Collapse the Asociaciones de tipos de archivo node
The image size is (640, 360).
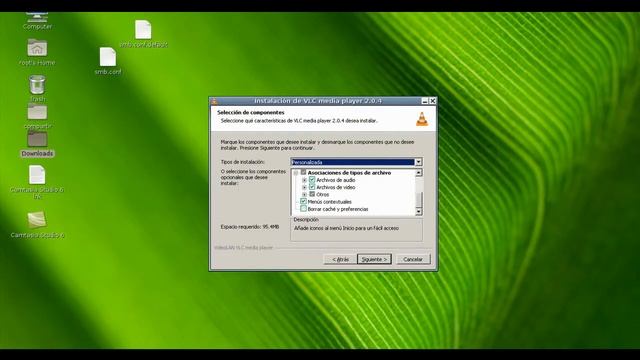(x=296, y=173)
